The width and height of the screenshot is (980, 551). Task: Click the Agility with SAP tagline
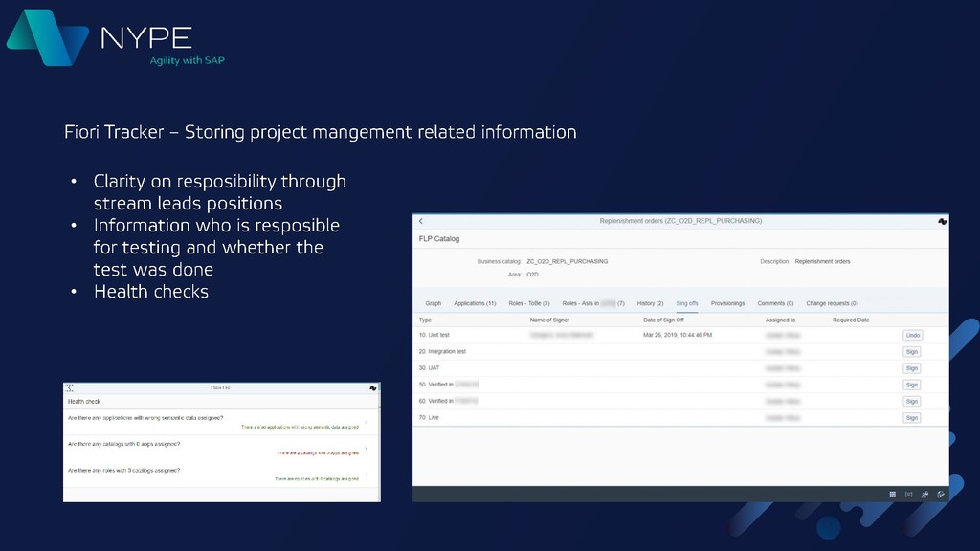tap(187, 60)
